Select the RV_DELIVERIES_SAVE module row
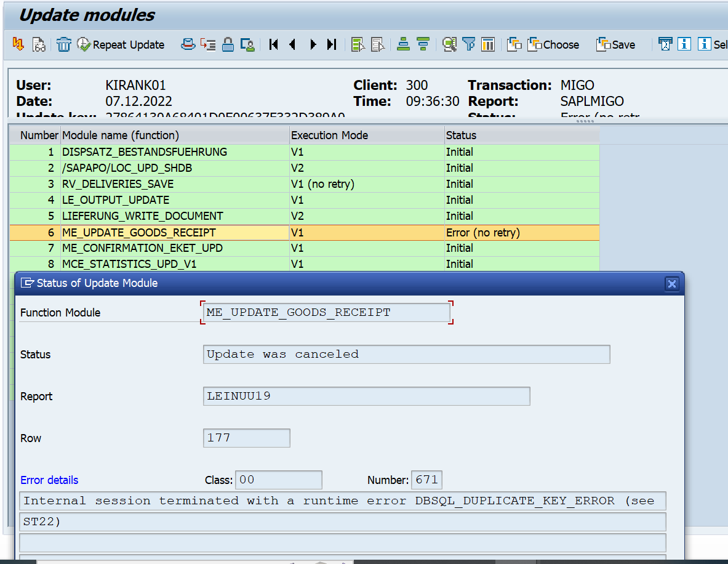Image resolution: width=728 pixels, height=564 pixels. tap(118, 184)
